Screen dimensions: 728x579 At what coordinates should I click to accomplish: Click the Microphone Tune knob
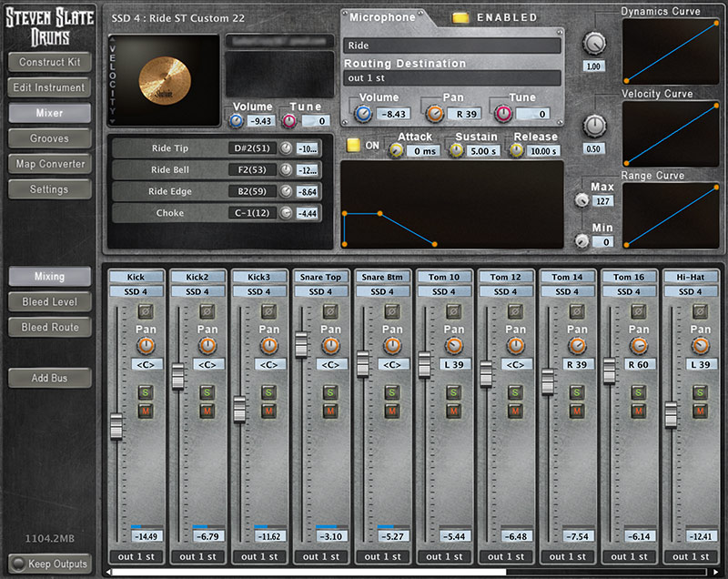pyautogui.click(x=503, y=114)
